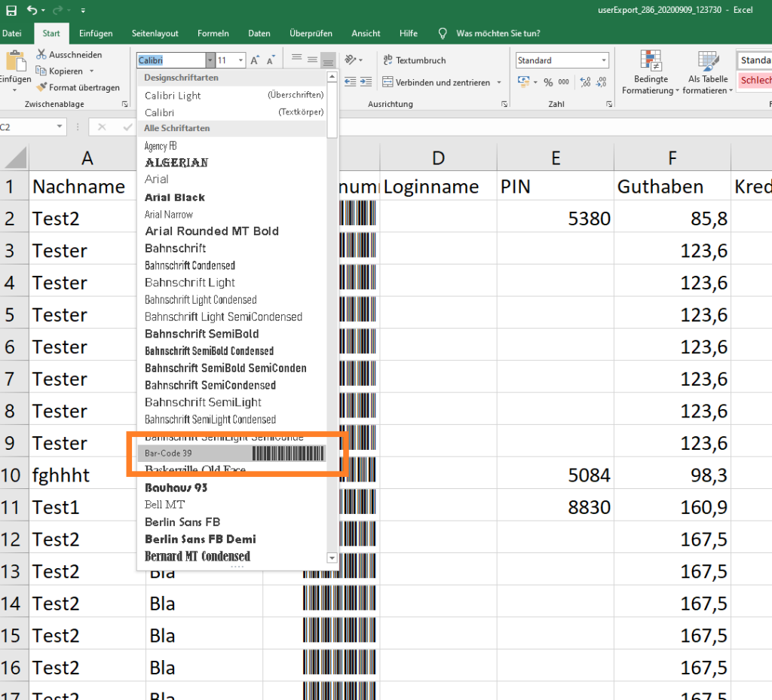Switch to the Überprüfen tab
Viewport: 772px width, 700px height.
311,33
